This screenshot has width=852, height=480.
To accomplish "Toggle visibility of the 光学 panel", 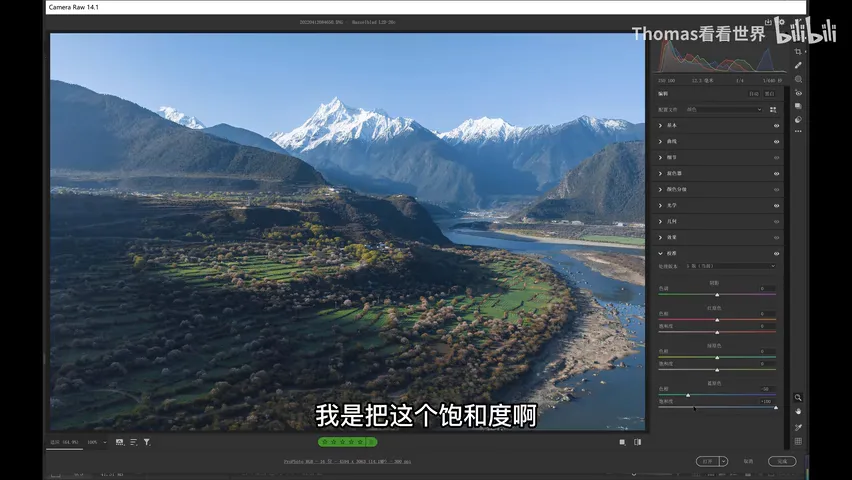I will click(x=776, y=205).
